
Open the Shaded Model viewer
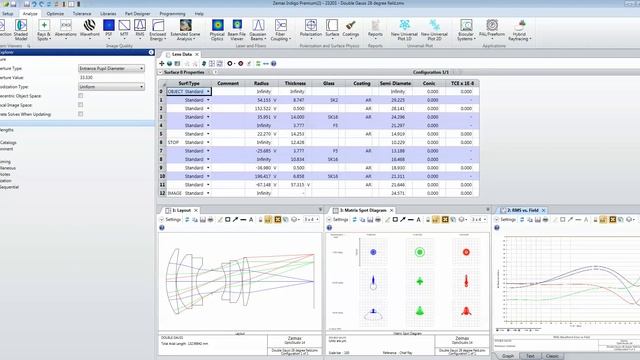21,30
